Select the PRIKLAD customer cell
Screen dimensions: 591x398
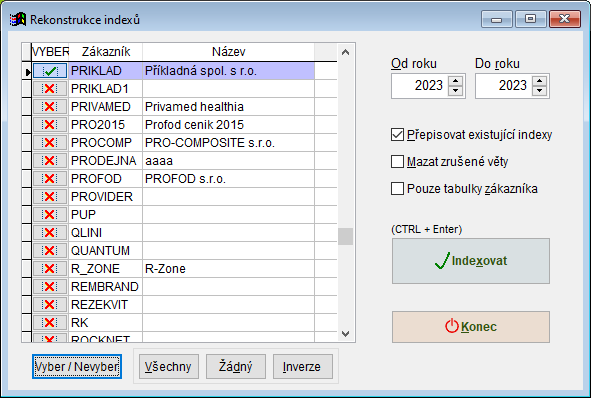point(106,71)
